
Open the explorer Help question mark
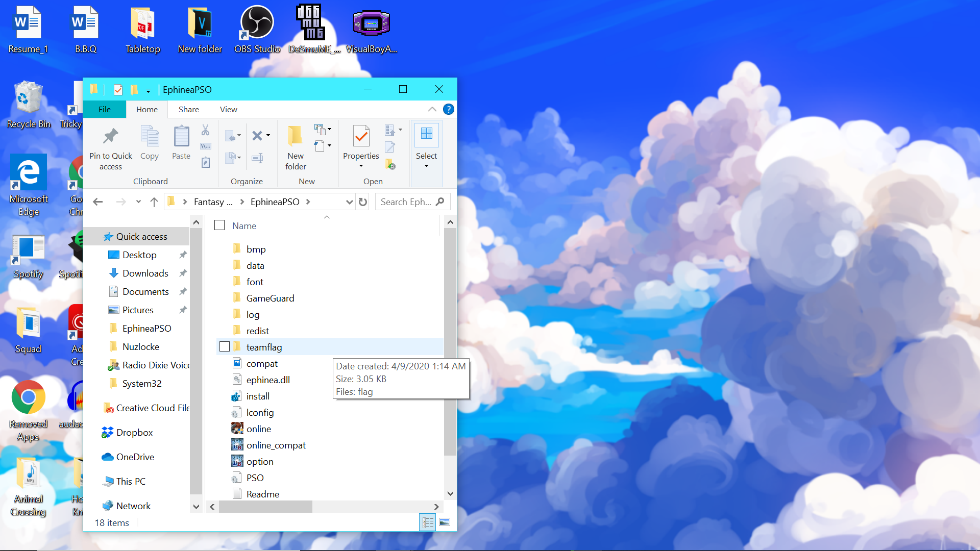(448, 109)
